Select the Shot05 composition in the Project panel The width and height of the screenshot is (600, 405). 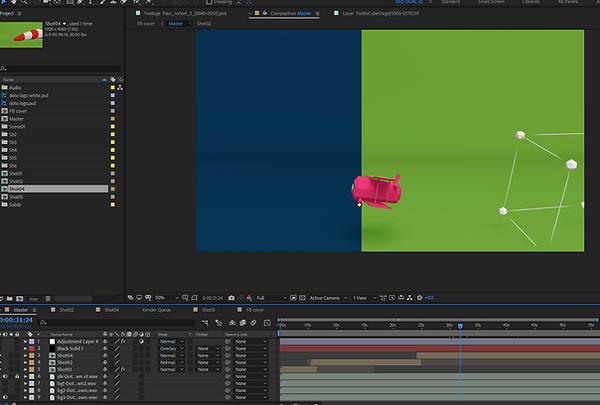pyautogui.click(x=16, y=197)
